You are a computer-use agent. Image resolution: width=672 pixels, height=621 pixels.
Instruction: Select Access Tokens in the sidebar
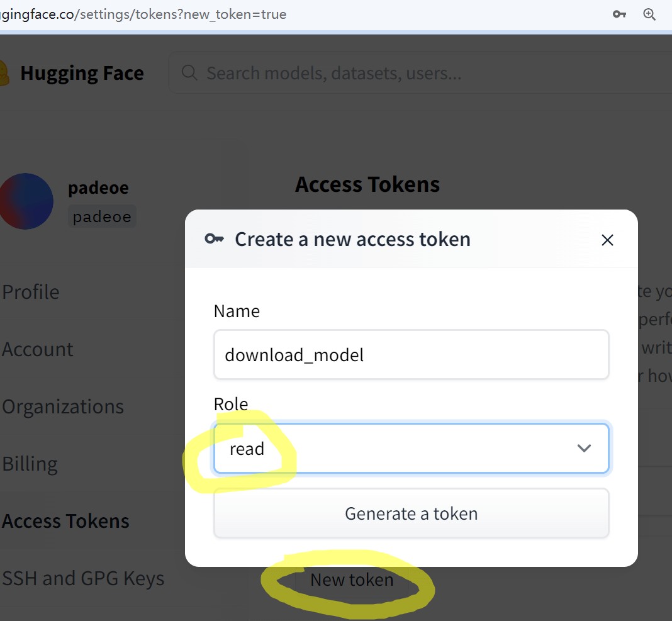pyautogui.click(x=65, y=521)
